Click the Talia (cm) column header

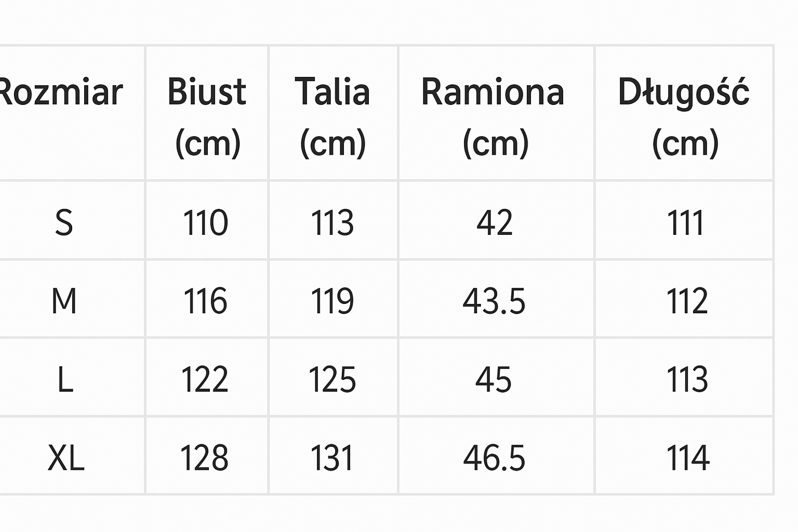point(332,115)
